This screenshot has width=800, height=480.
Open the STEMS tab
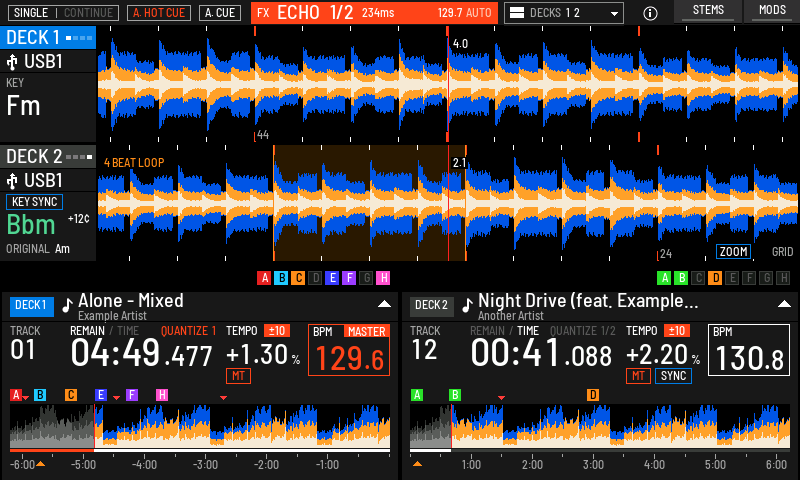tap(708, 11)
